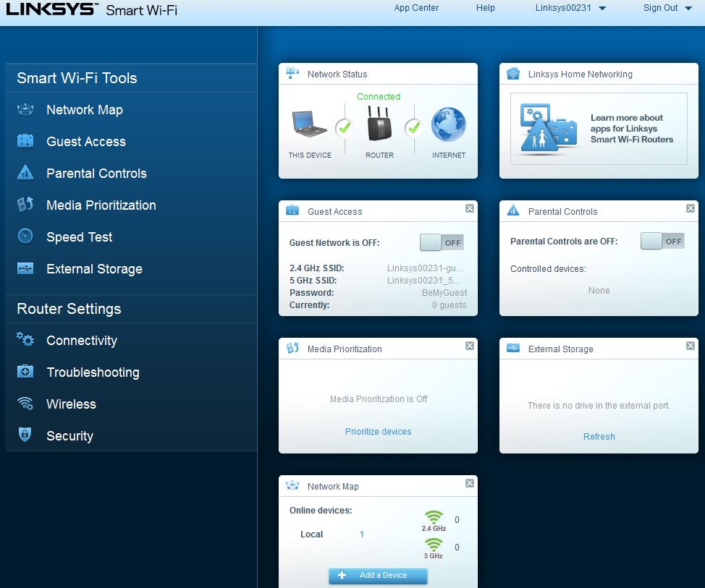Click the Linksys00231_5... 5 GHz SSID value

coord(424,281)
